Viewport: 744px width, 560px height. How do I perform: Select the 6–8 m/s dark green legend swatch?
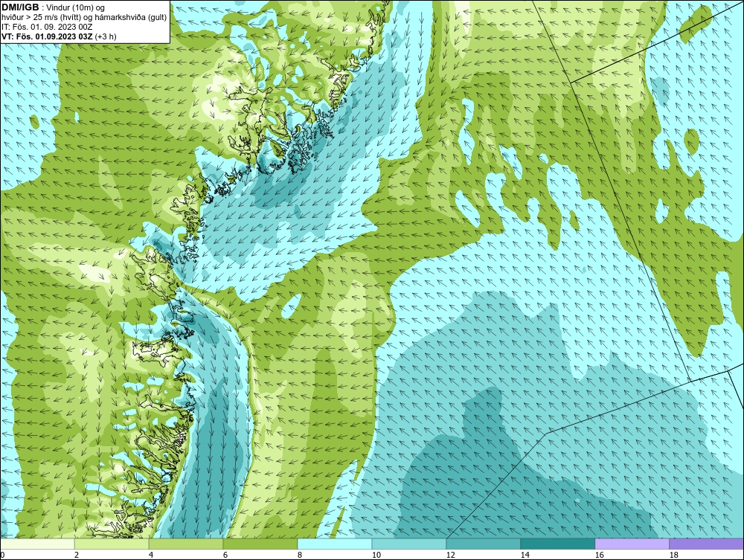point(260,544)
